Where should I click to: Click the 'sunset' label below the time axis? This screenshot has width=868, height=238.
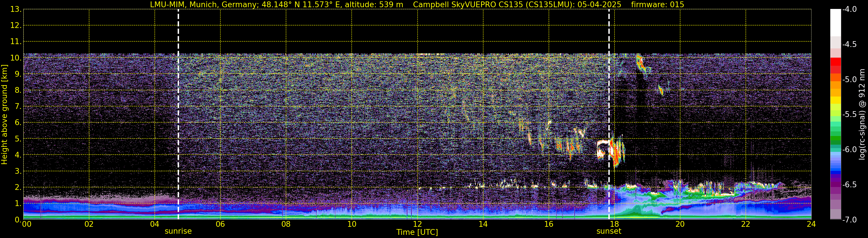609,231
